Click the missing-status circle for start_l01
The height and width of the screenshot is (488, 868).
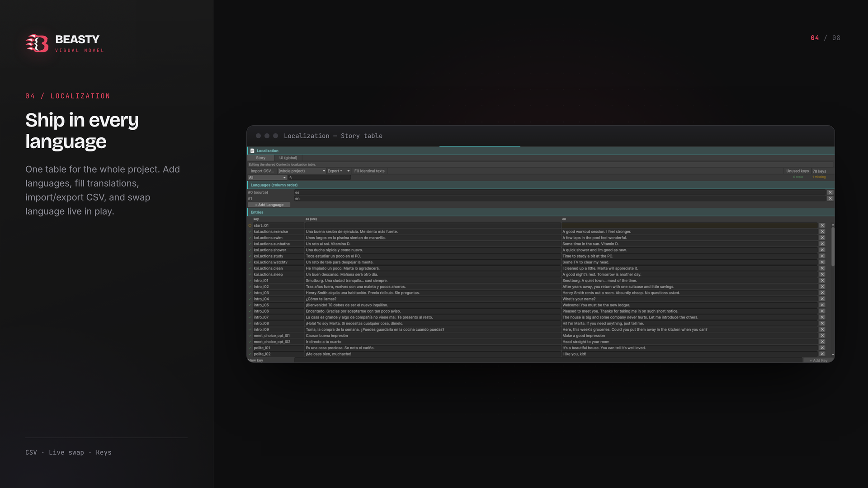pos(250,225)
